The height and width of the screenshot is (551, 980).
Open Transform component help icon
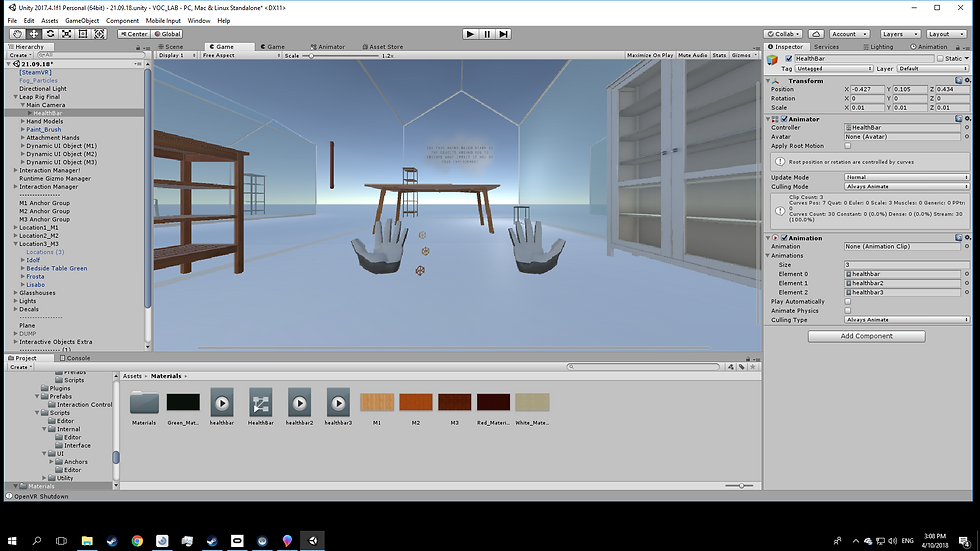pos(959,81)
